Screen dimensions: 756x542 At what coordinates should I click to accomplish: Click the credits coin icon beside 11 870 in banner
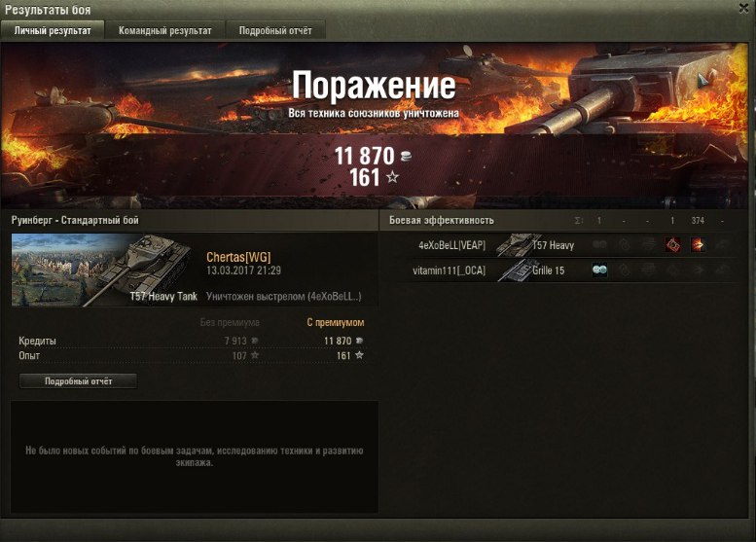click(x=406, y=156)
